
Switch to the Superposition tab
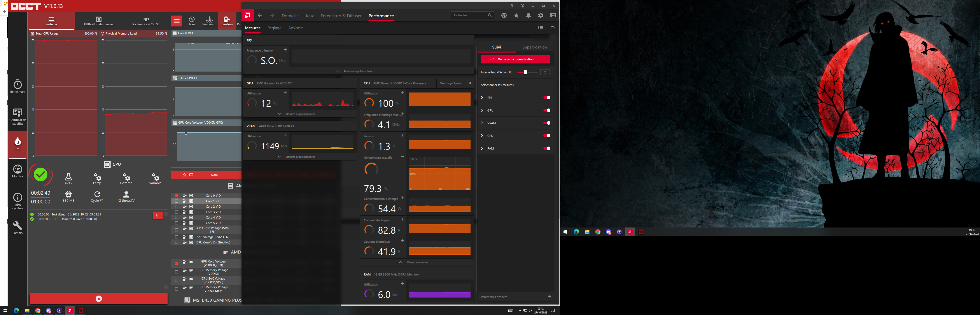coord(534,47)
